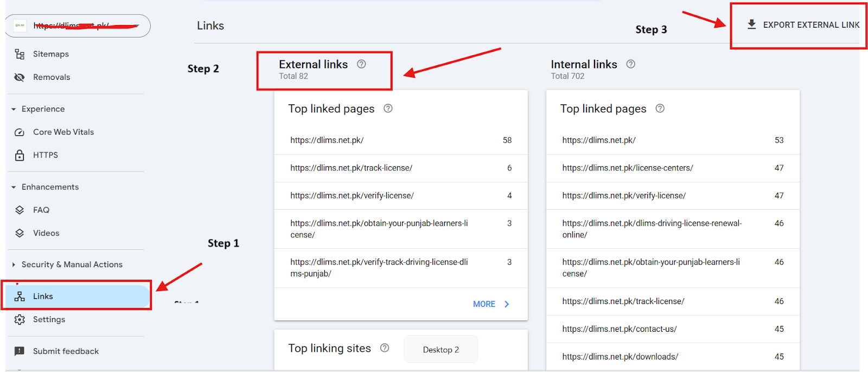This screenshot has width=868, height=372.
Task: Expand Security & Manual Actions section
Action: click(x=14, y=265)
